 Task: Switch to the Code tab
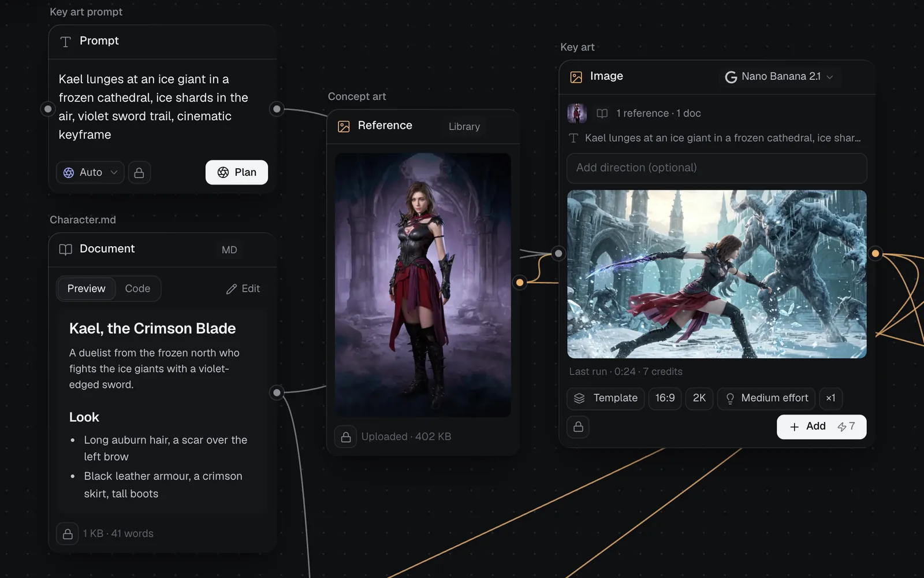[x=137, y=288]
